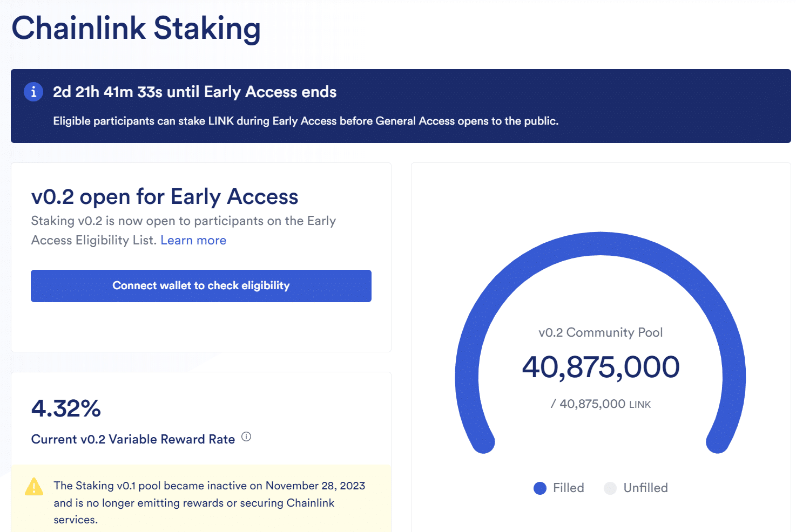Click the Current v0.2 Variable Reward Rate label

tap(133, 439)
